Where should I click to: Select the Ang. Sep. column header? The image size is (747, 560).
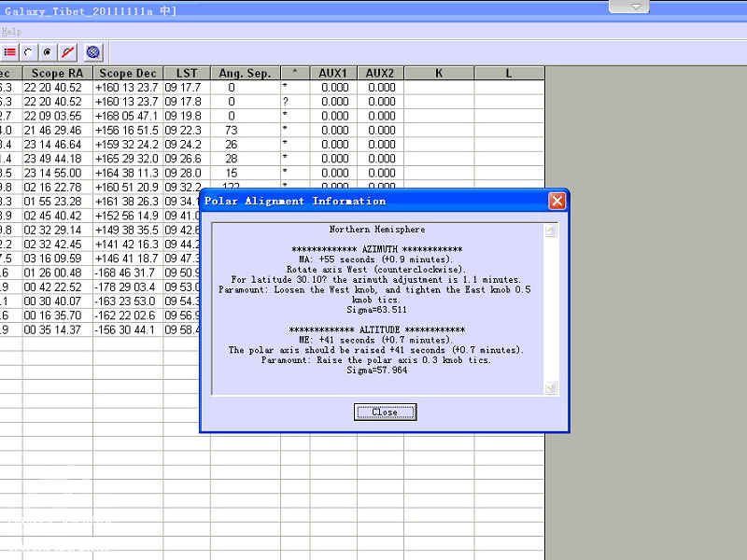coord(245,73)
